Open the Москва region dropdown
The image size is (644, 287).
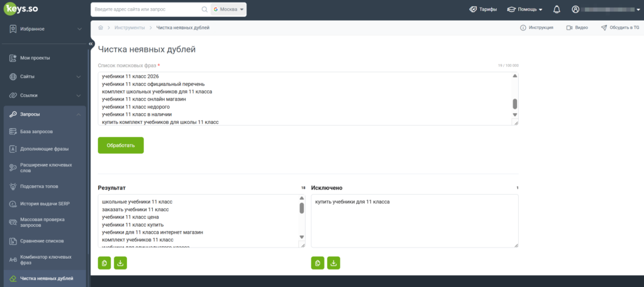pos(228,9)
